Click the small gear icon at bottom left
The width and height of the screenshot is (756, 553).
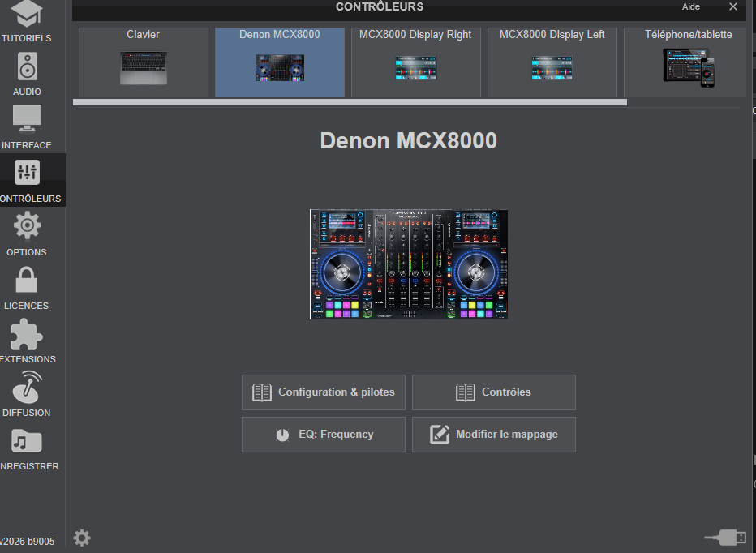[x=82, y=538]
